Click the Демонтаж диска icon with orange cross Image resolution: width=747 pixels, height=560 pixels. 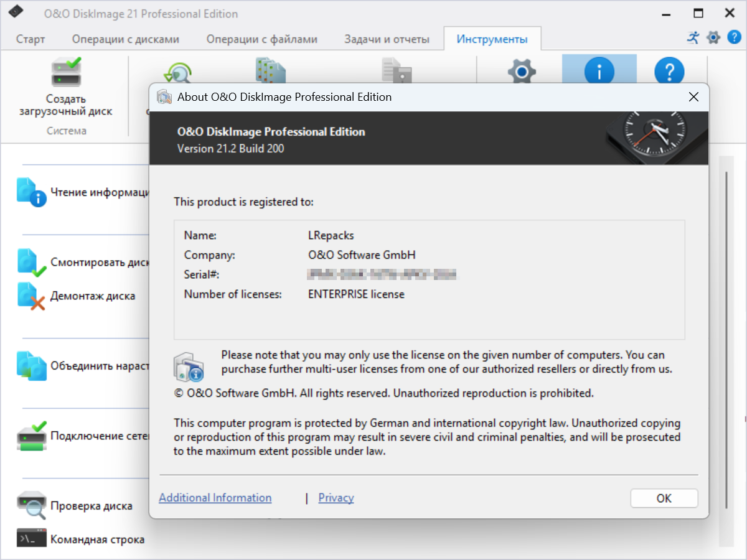[31, 296]
